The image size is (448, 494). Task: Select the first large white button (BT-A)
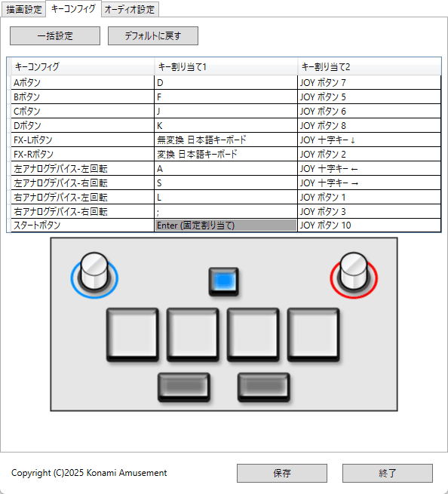(132, 335)
